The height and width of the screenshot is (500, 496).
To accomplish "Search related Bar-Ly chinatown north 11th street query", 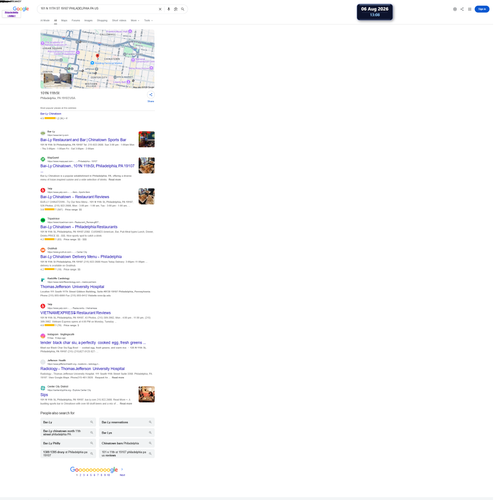I will (x=68, y=433).
